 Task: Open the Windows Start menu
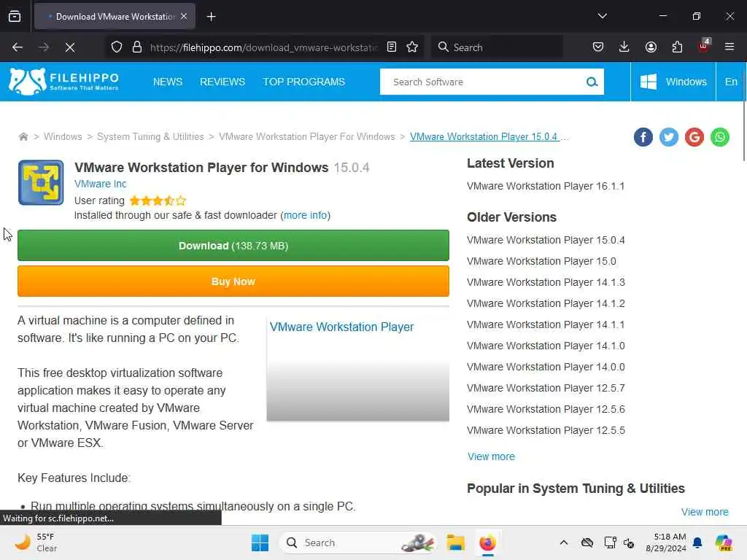pos(260,542)
